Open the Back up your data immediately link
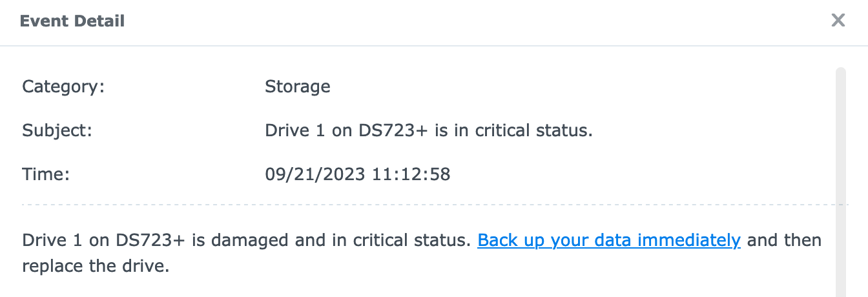 pyautogui.click(x=608, y=241)
